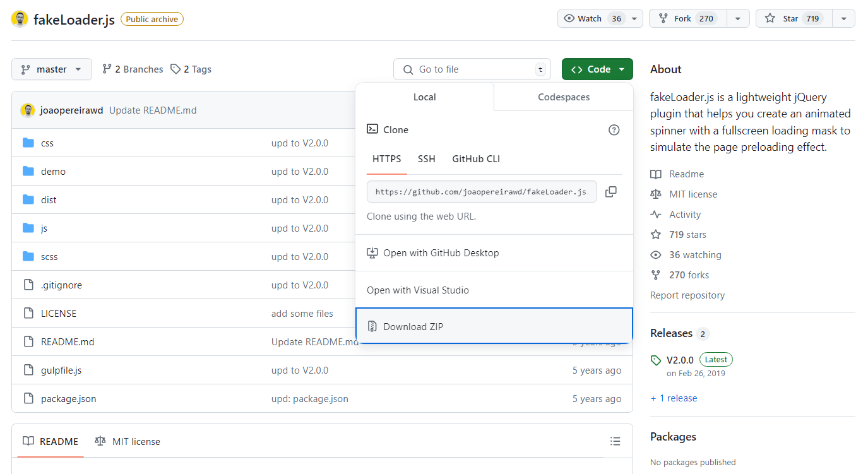Image resolution: width=868 pixels, height=474 pixels.
Task: Click the Go to file search field
Action: pos(472,69)
